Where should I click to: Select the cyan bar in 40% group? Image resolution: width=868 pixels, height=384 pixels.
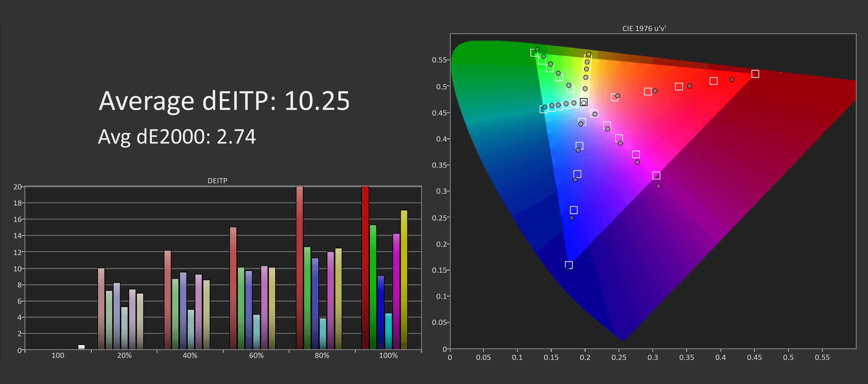[x=191, y=329]
